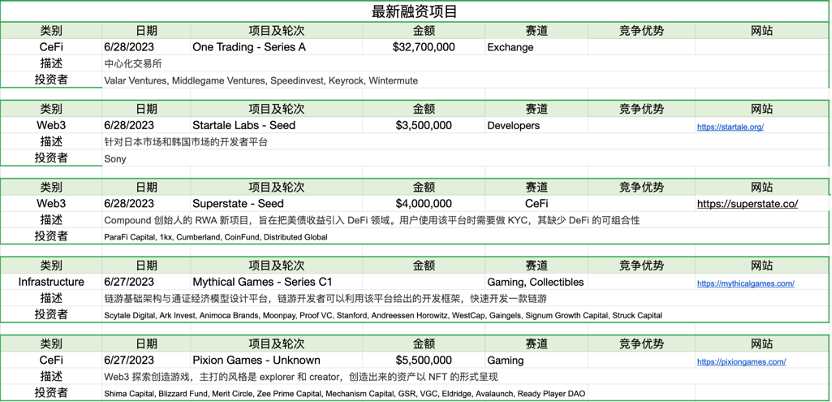Select the Exchange track cell
This screenshot has width=832, height=402.
[x=536, y=47]
